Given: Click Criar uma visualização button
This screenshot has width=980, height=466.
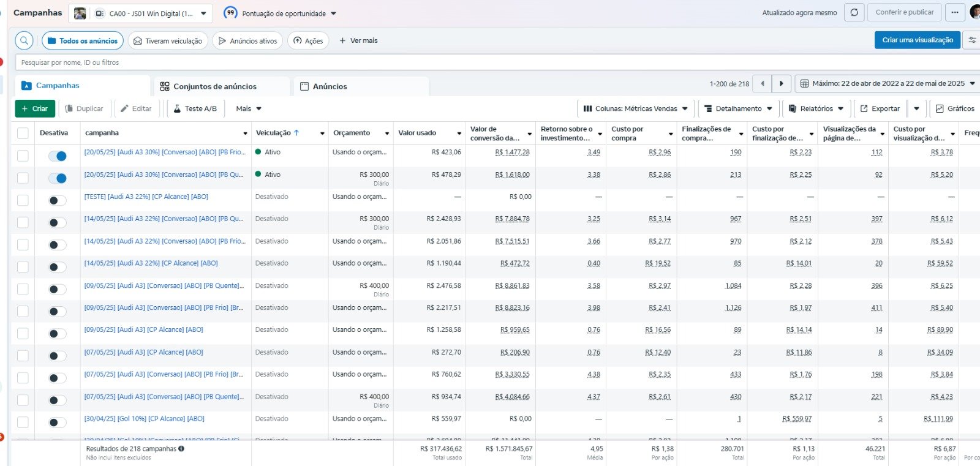Looking at the screenshot, I should point(917,40).
